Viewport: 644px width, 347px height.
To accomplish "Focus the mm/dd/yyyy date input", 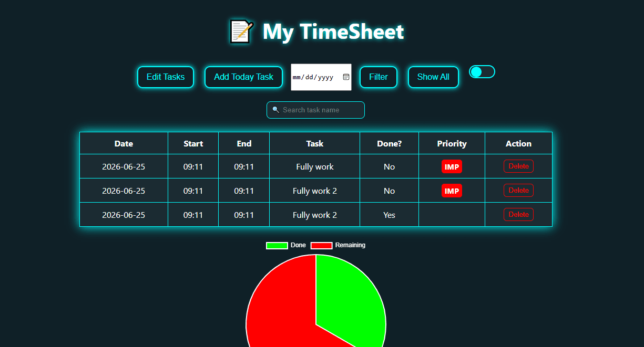I will 321,77.
